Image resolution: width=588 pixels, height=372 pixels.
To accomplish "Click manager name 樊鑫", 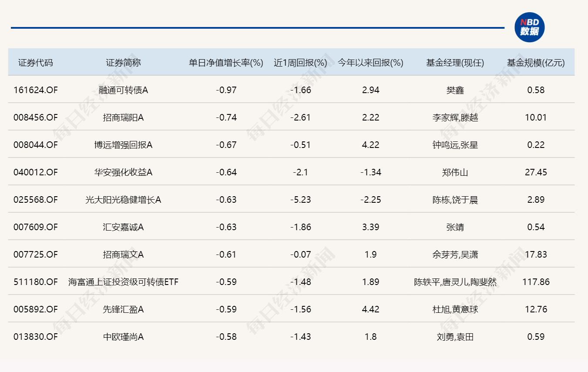I will pos(455,90).
